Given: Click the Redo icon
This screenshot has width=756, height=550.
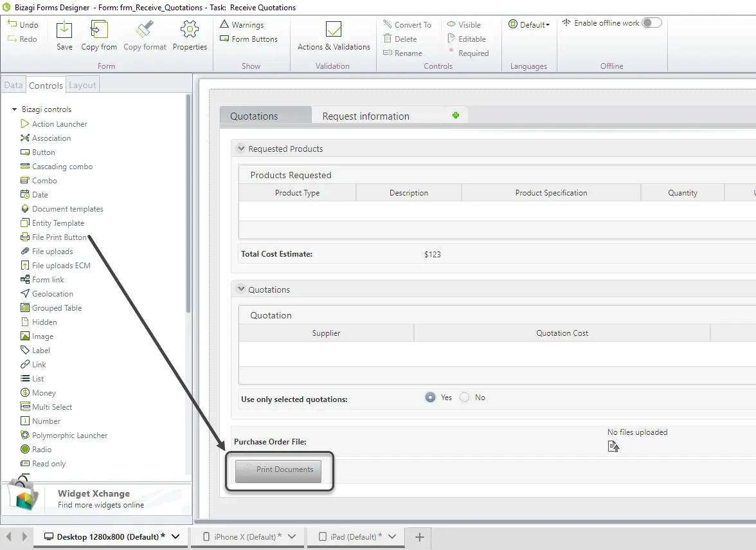Looking at the screenshot, I should (x=13, y=39).
